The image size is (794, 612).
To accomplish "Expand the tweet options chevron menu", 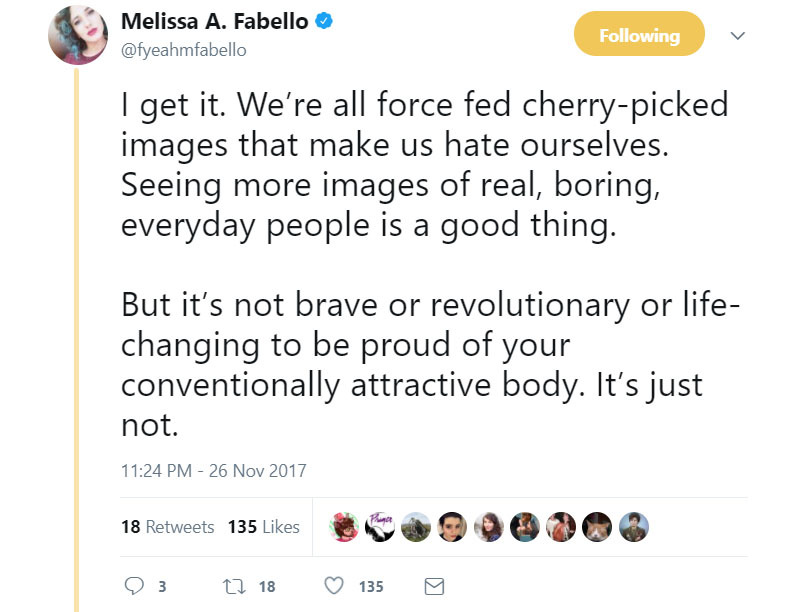I will [739, 35].
